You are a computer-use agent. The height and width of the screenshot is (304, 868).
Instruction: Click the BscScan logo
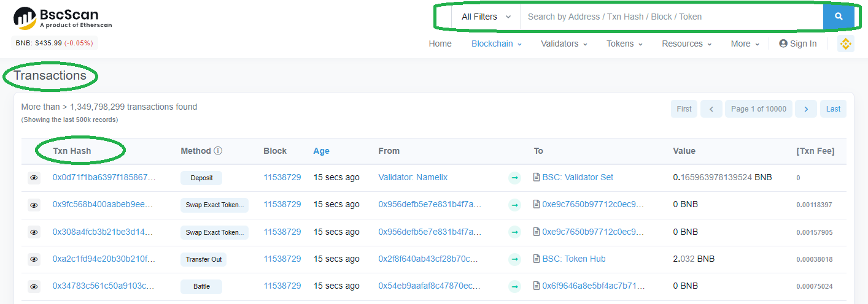(x=62, y=18)
